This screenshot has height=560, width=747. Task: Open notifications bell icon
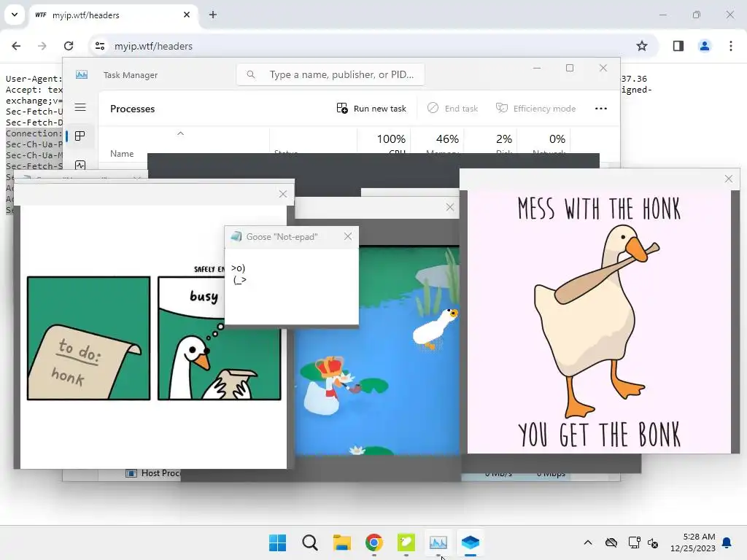(x=727, y=542)
